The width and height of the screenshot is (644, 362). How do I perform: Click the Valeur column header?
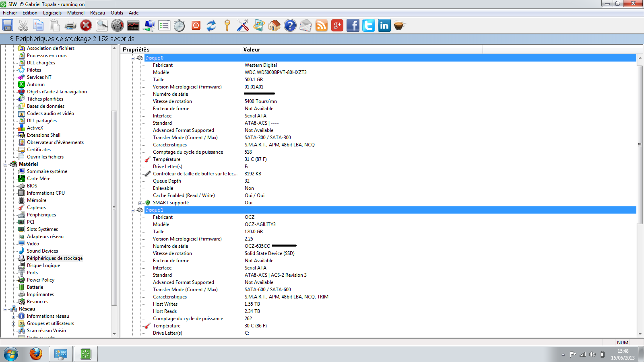click(x=252, y=49)
